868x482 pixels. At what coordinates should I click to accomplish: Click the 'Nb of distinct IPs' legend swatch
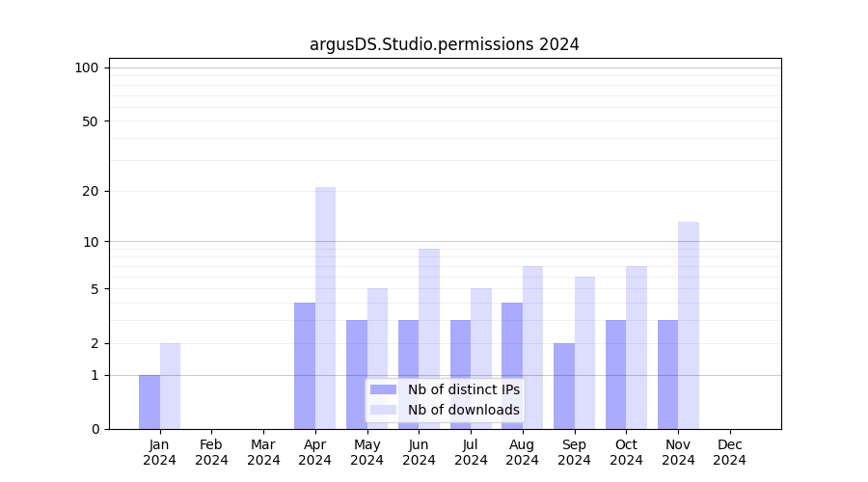pos(383,389)
